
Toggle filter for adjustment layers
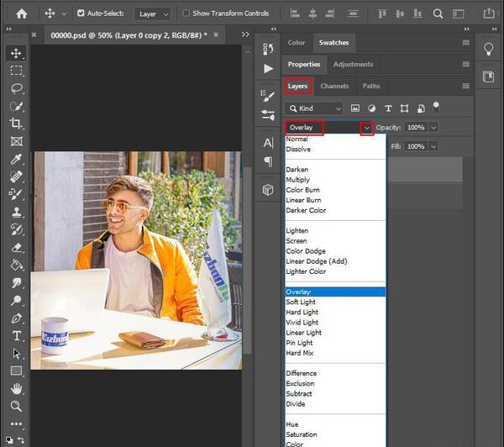click(371, 108)
